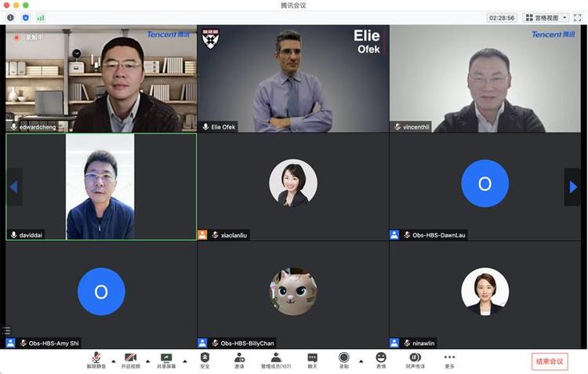588x374 pixels.
Task: Open the 共享屏幕 share screen tool
Action: (166, 361)
